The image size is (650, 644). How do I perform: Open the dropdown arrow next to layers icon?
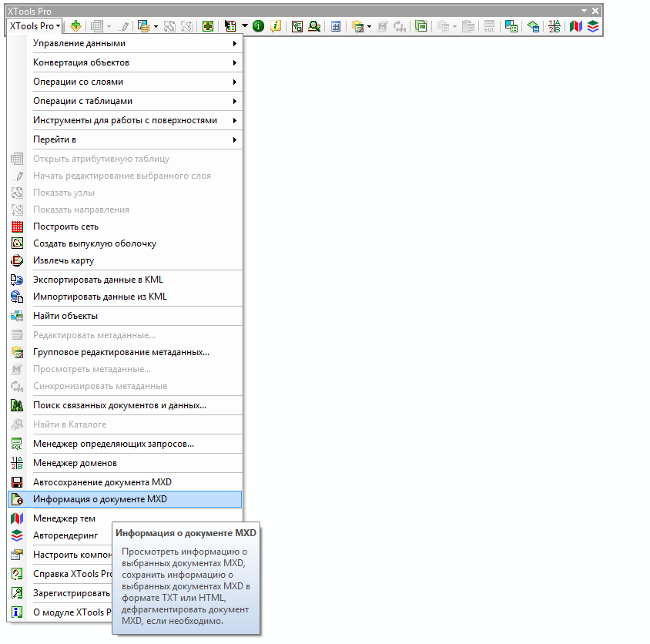(x=156, y=26)
